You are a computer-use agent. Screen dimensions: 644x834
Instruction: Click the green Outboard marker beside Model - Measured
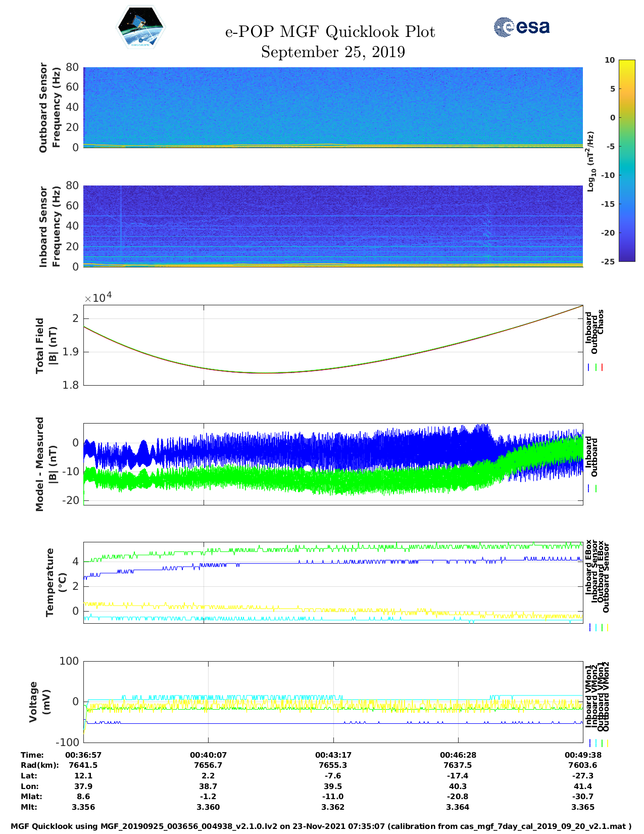596,489
